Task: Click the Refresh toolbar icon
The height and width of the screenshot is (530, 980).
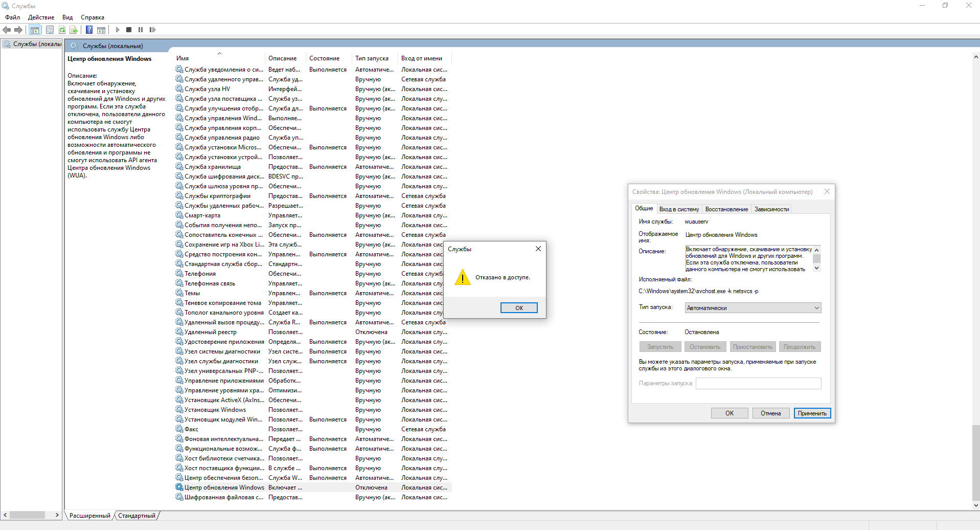Action: [62, 30]
